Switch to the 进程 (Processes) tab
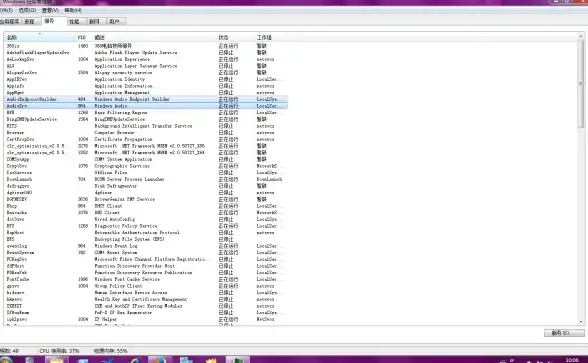The height and width of the screenshot is (363, 588). pyautogui.click(x=29, y=21)
